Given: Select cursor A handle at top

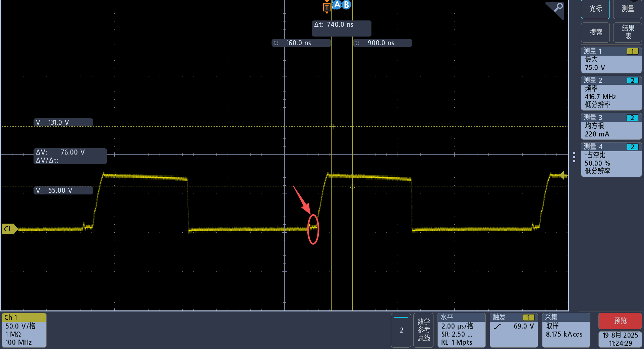Looking at the screenshot, I should pyautogui.click(x=337, y=5).
